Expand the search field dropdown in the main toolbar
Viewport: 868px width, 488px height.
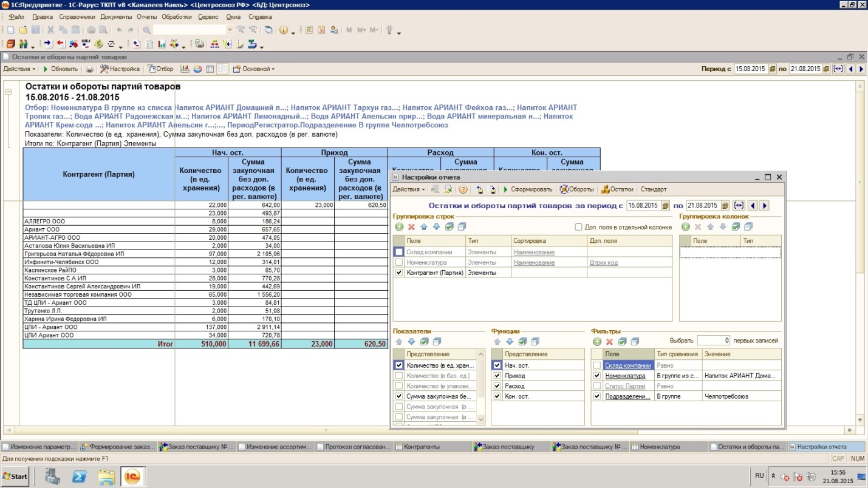(x=229, y=30)
